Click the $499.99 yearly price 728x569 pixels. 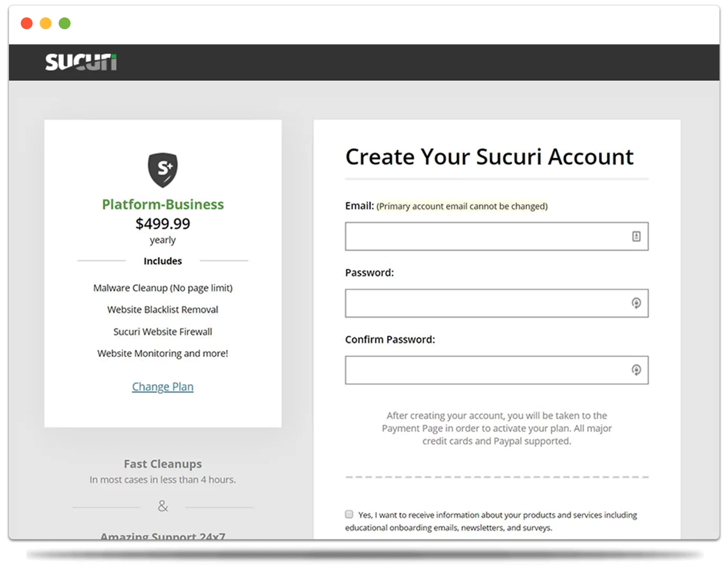click(x=162, y=224)
